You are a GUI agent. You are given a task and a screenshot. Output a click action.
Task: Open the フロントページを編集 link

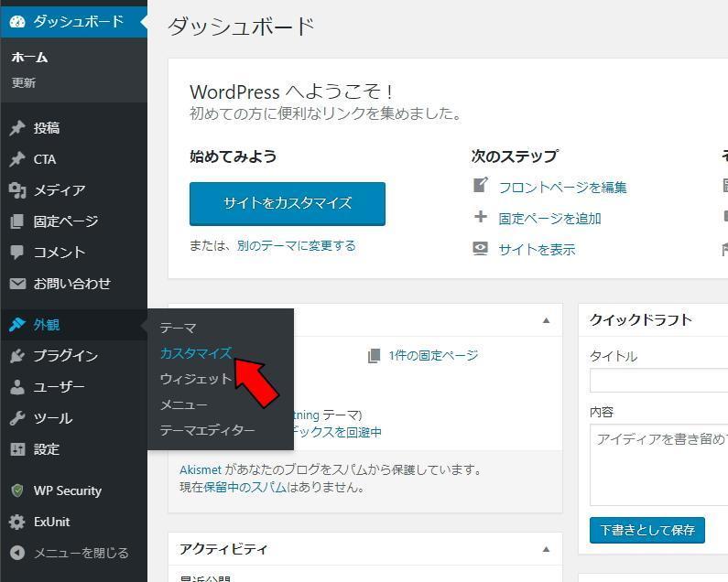coord(563,188)
